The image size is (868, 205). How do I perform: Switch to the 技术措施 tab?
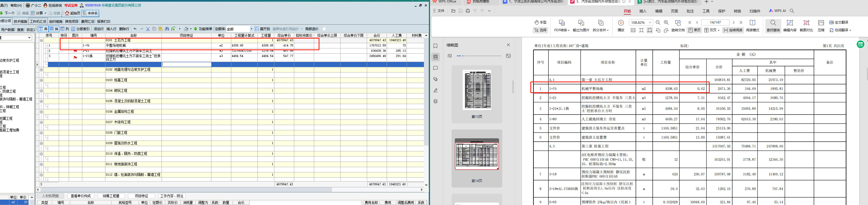pos(20,21)
